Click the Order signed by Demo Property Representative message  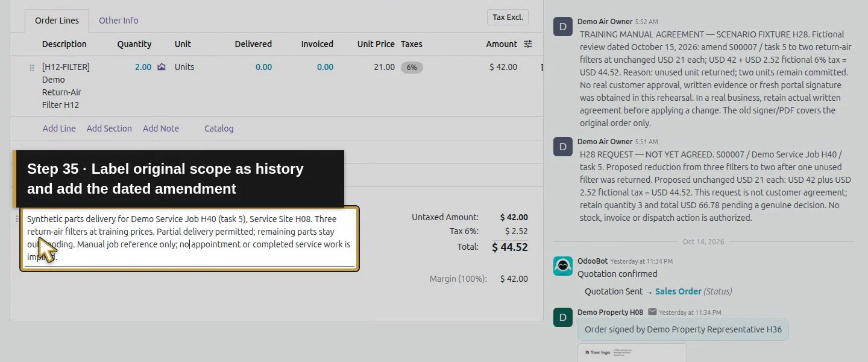tap(683, 329)
